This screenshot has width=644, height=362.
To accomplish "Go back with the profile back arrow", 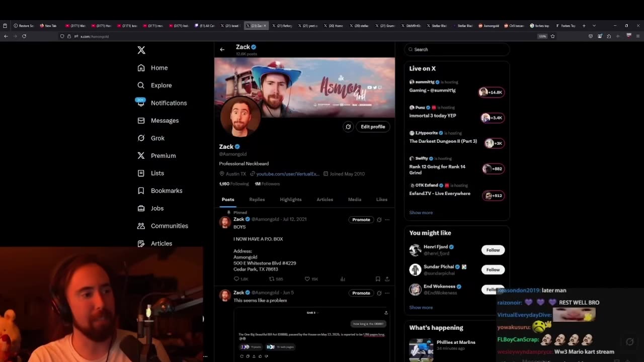I will coord(222,49).
